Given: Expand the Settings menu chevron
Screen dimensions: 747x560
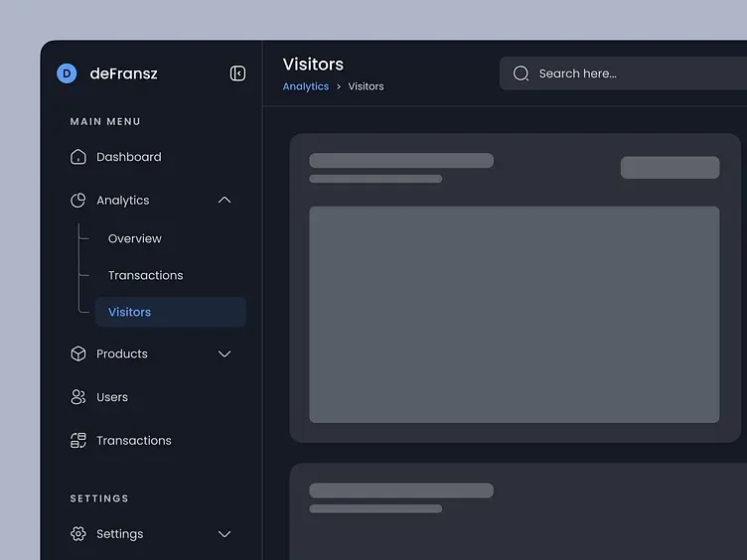Looking at the screenshot, I should pos(224,534).
